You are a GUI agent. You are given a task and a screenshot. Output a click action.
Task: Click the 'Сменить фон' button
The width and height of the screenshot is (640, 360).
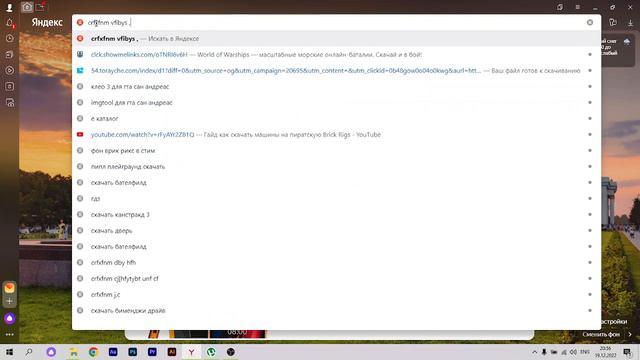point(601,334)
